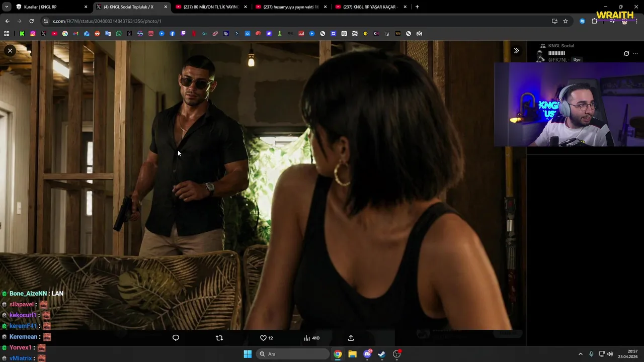Reload the current page
Screen dimensions: 644x362
31,21
